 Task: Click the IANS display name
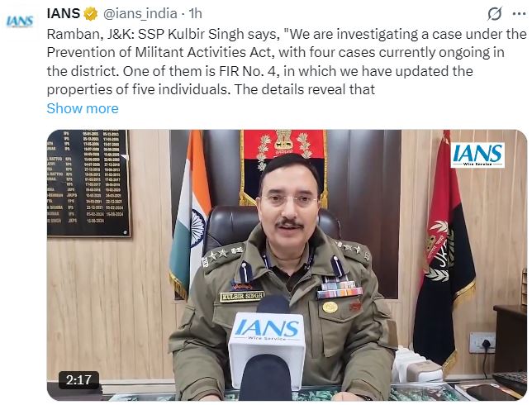(x=64, y=14)
